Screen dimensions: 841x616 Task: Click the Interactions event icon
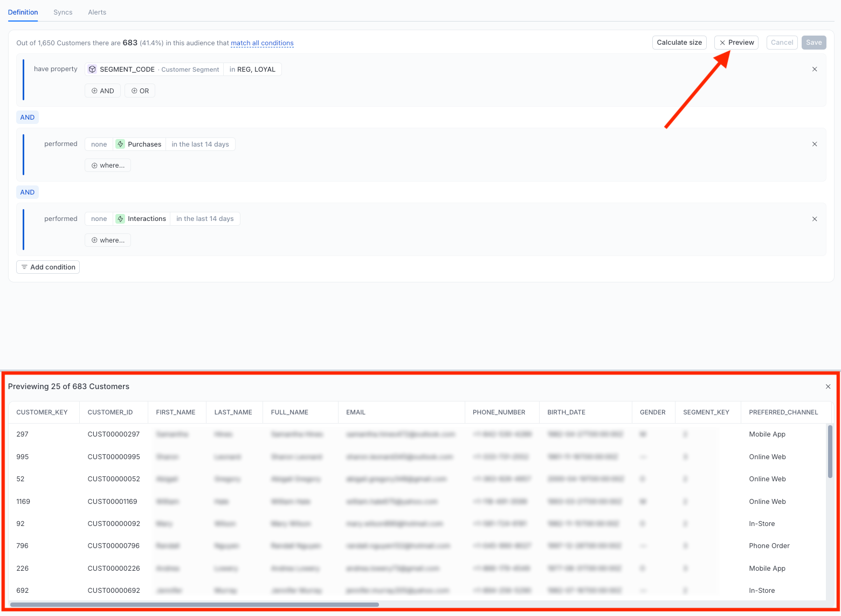pos(120,219)
